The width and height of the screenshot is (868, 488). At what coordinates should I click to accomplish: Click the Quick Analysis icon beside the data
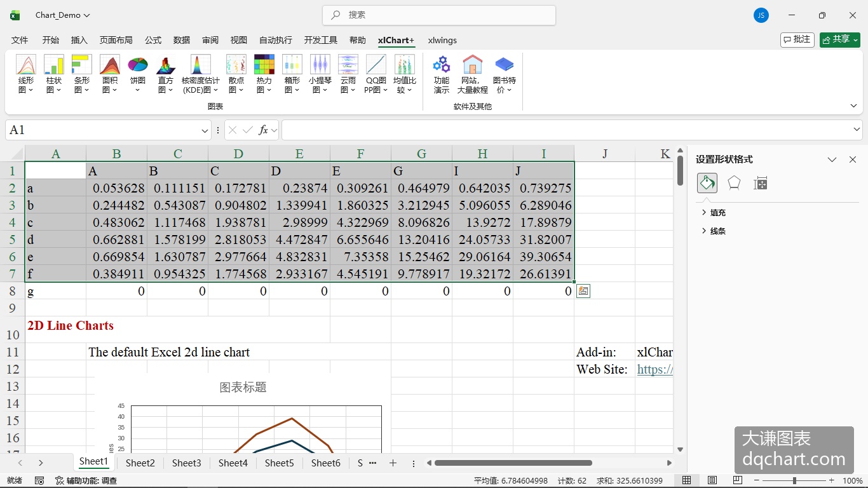(x=583, y=291)
